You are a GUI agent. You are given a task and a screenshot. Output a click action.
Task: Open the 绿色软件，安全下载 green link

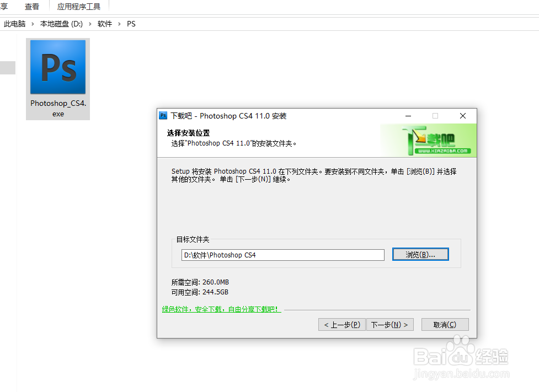click(221, 309)
